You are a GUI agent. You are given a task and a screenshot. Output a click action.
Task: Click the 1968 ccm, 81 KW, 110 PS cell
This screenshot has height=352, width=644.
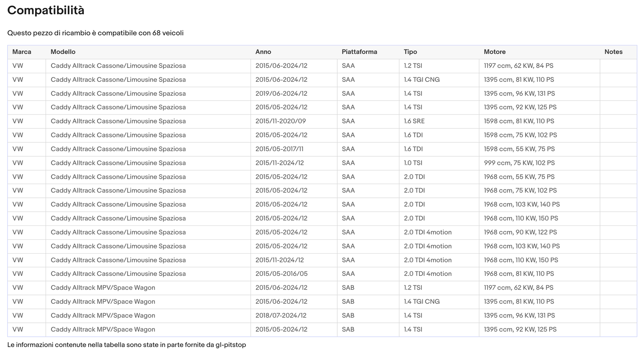[519, 274]
